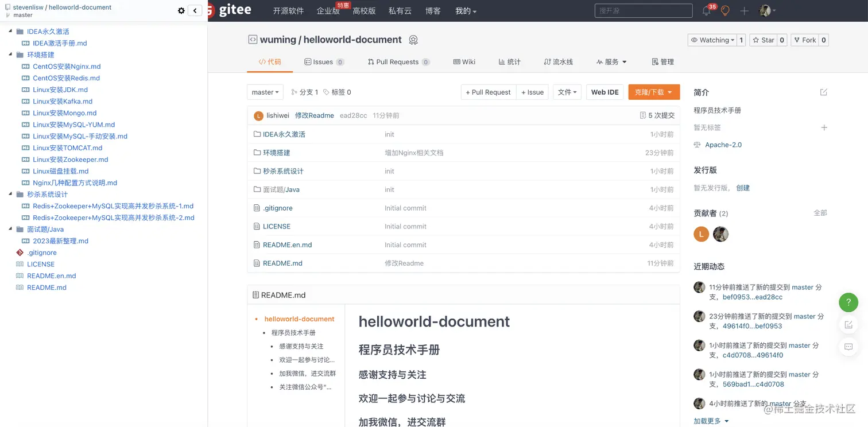Open 5 次提交 commits link

[x=657, y=115]
